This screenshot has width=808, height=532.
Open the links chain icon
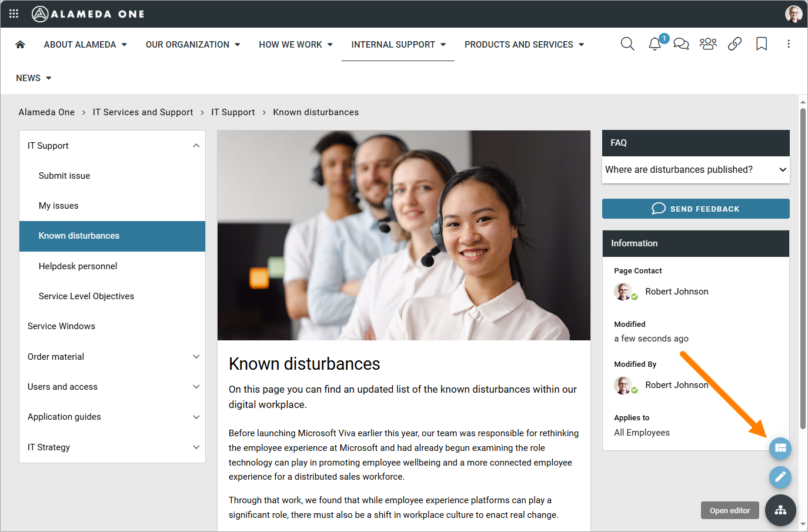pyautogui.click(x=734, y=44)
